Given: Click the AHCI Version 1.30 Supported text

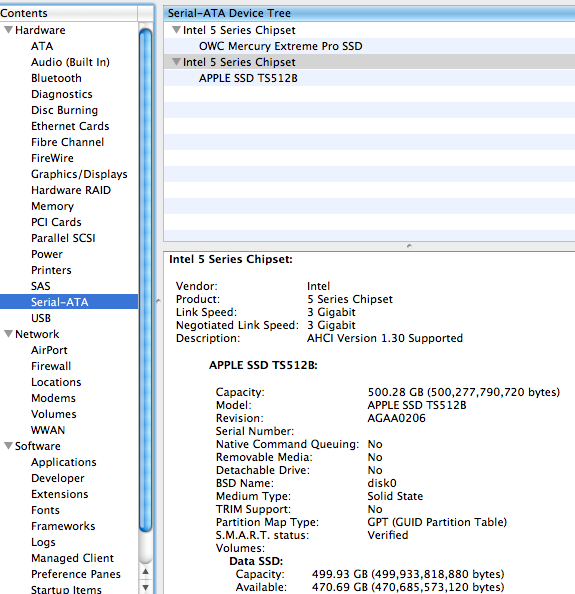Looking at the screenshot, I should coord(385,338).
